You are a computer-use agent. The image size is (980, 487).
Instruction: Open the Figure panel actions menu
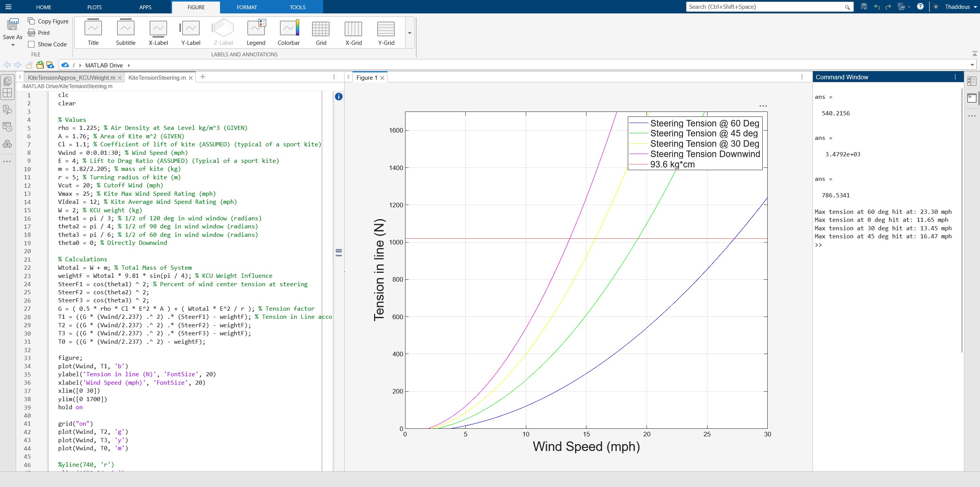click(x=802, y=77)
